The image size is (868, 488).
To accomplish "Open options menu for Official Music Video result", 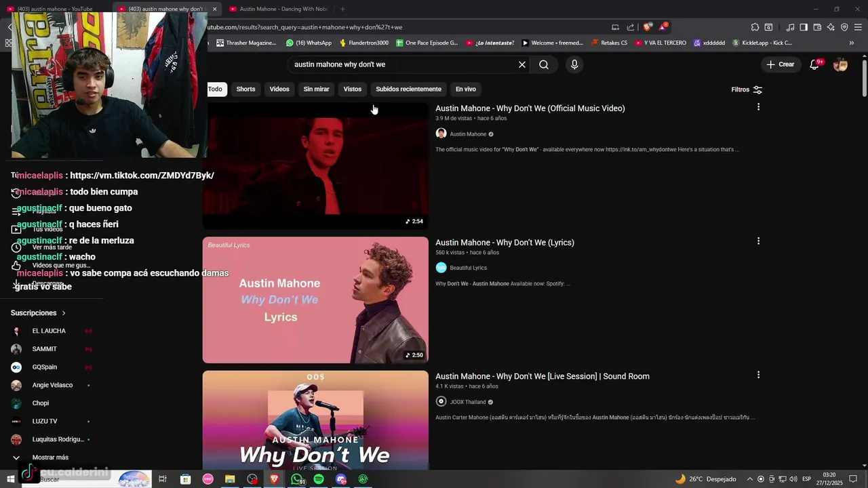I will click(x=758, y=107).
